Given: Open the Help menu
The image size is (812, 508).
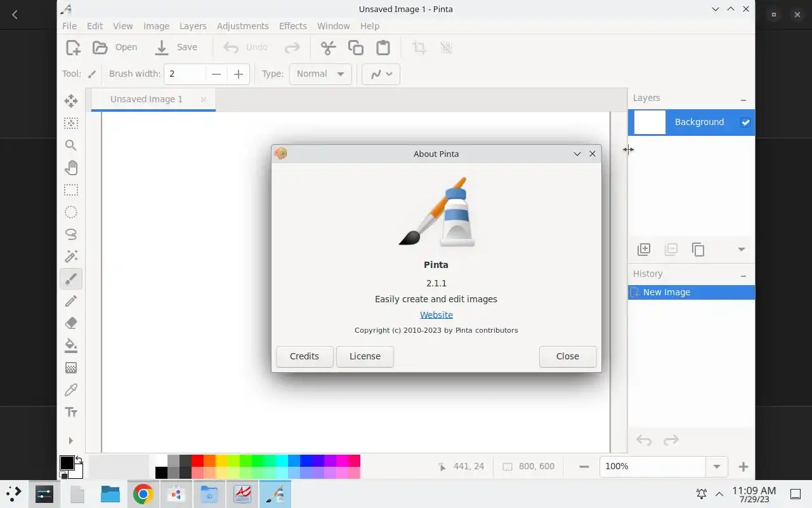Looking at the screenshot, I should pos(370,26).
